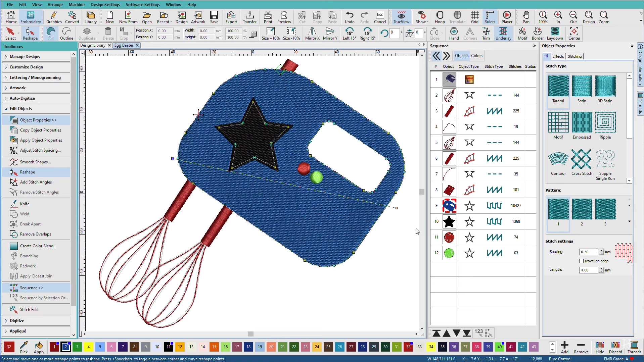Switch to the Colors tab in Sequence
Image resolution: width=644 pixels, height=362 pixels.
476,56
